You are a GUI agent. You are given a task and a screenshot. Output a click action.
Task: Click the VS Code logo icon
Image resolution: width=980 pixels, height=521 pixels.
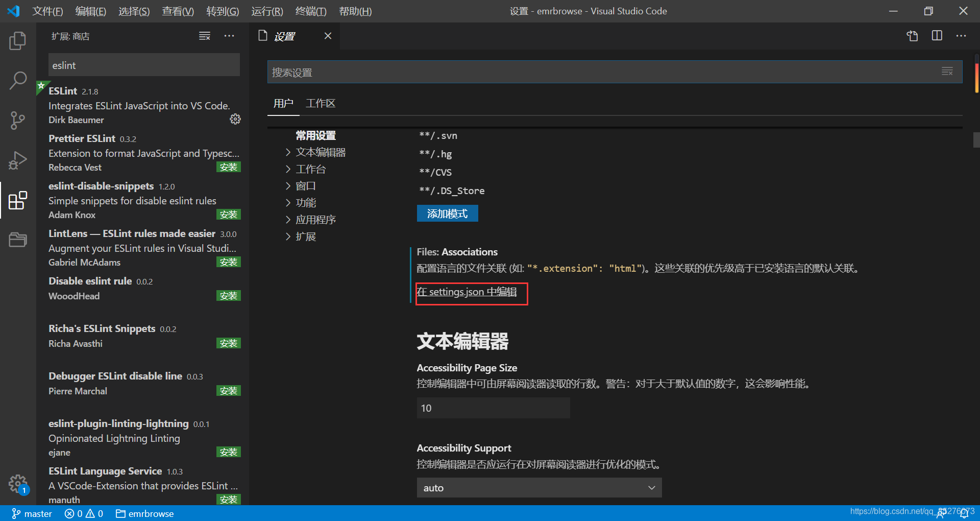click(13, 11)
